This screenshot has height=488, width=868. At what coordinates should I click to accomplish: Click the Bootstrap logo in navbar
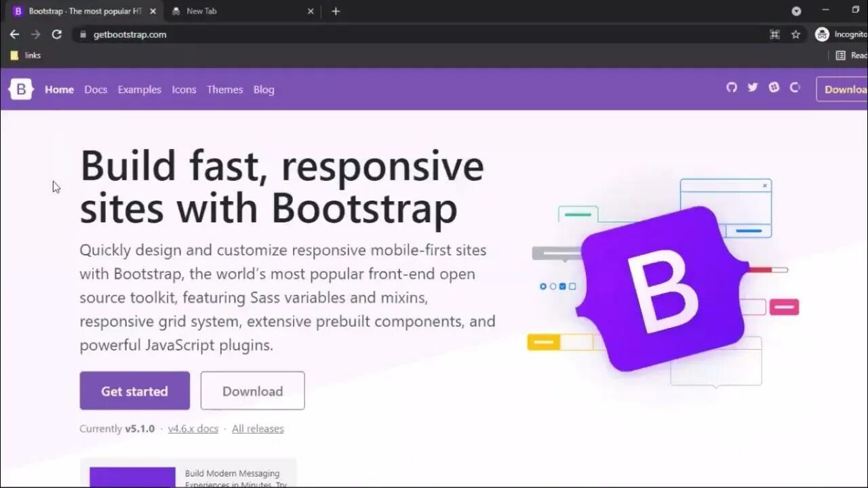(21, 89)
